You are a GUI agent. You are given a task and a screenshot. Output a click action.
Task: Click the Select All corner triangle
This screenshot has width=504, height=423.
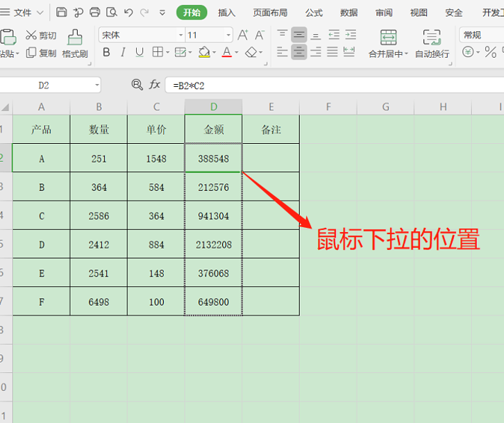6,107
